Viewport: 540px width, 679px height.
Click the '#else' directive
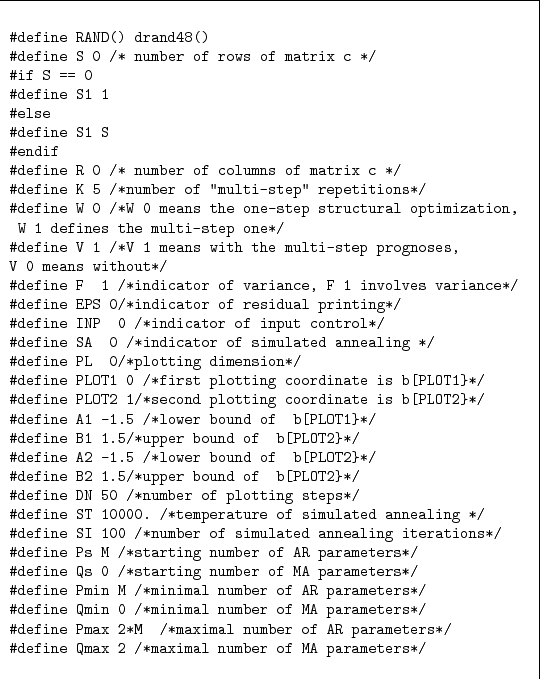pyautogui.click(x=30, y=113)
